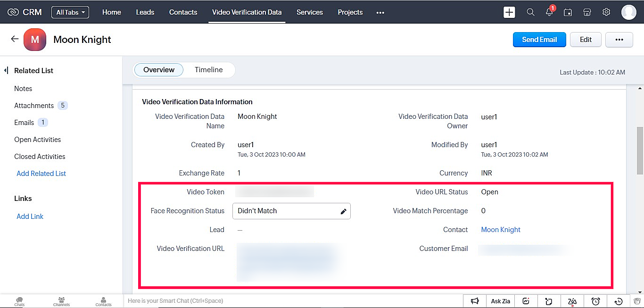
Task: Click the plus create-new icon in top bar
Action: [x=509, y=12]
